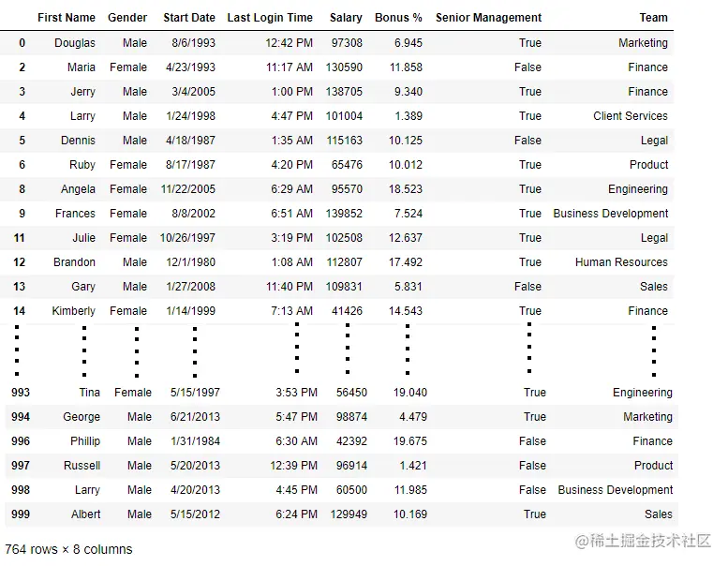728x566 pixels.
Task: Click the Senior Management column header
Action: 488,18
